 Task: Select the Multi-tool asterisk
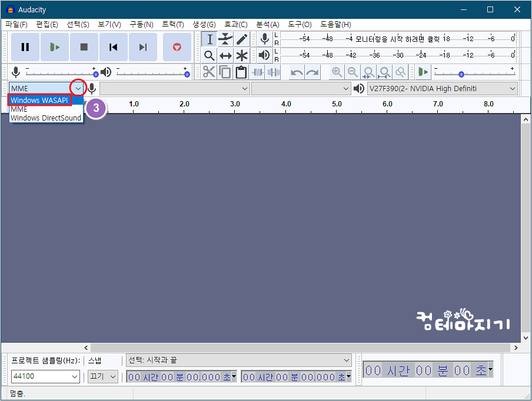point(241,55)
